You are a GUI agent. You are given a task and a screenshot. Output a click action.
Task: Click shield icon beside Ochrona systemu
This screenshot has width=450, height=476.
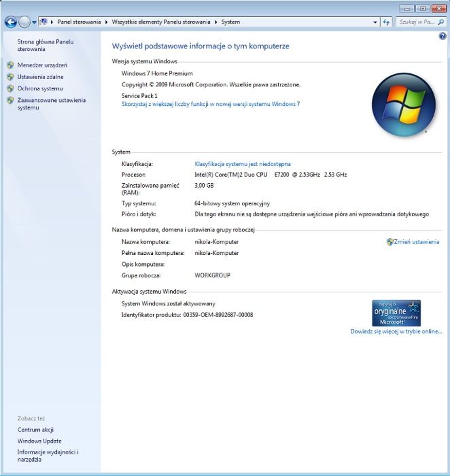(x=10, y=88)
